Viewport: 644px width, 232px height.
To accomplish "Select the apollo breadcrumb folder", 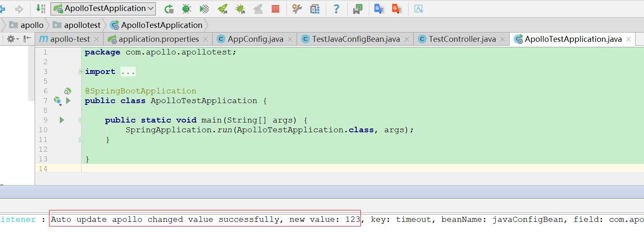I will (x=27, y=25).
